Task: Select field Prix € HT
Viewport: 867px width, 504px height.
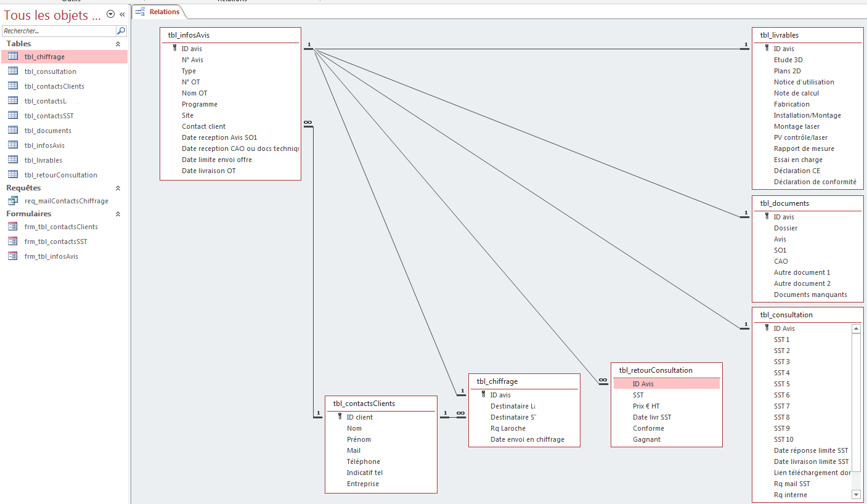Action: click(646, 406)
